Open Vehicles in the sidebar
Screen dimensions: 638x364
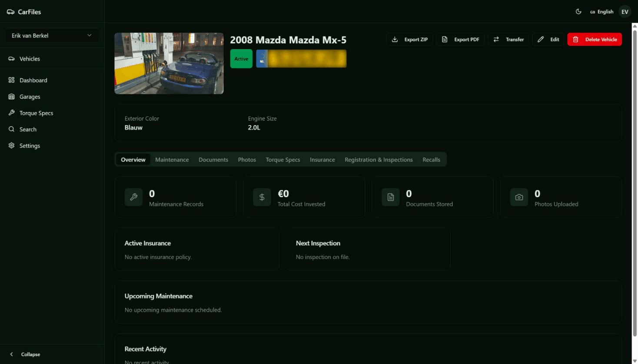tap(52, 59)
